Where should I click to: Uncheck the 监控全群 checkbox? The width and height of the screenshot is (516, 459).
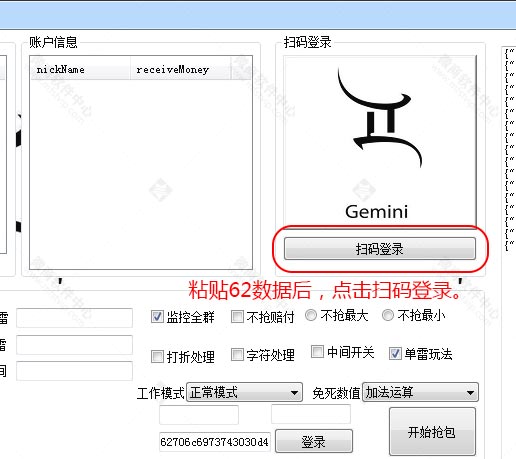[157, 317]
